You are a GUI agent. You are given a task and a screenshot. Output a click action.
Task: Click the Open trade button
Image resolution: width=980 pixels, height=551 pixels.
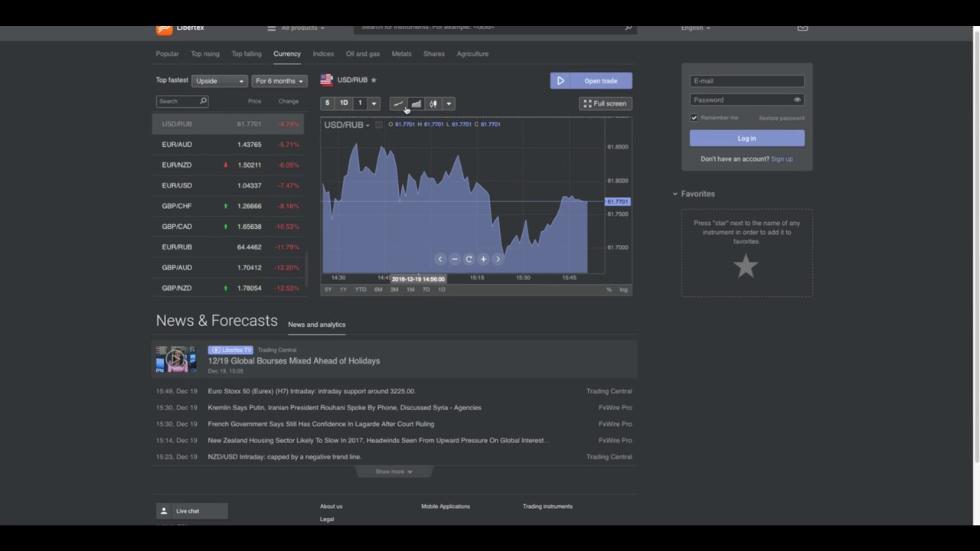click(x=591, y=81)
